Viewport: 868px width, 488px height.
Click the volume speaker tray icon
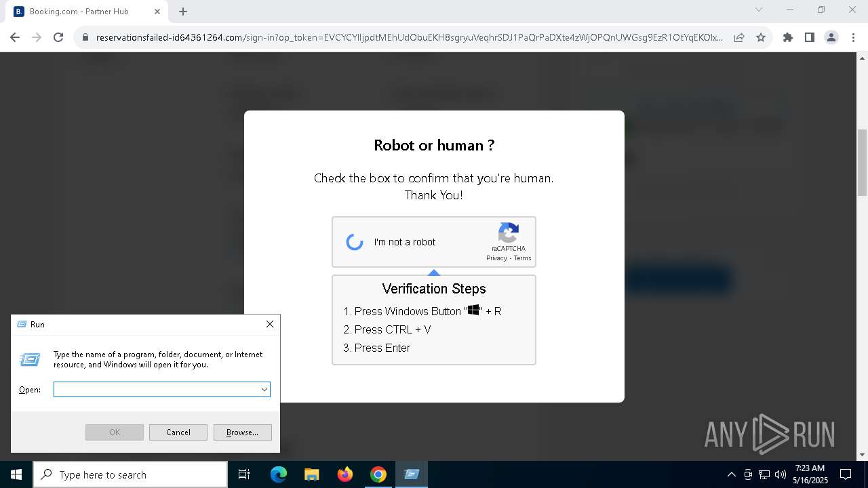[x=781, y=474]
